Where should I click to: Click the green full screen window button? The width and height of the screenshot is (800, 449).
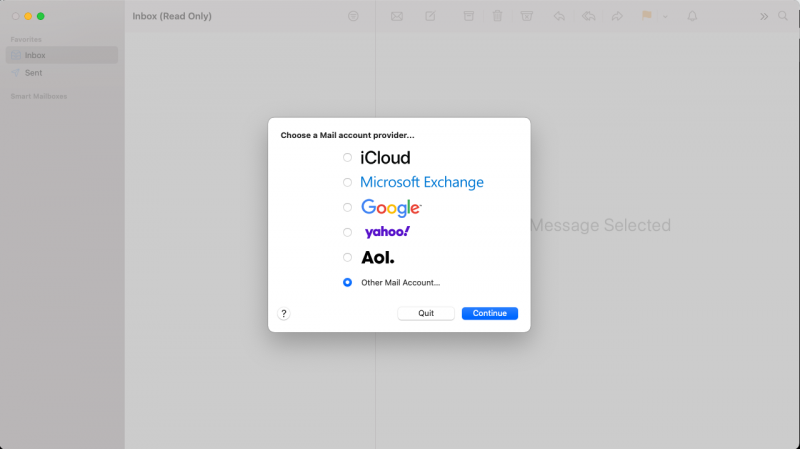[x=41, y=16]
